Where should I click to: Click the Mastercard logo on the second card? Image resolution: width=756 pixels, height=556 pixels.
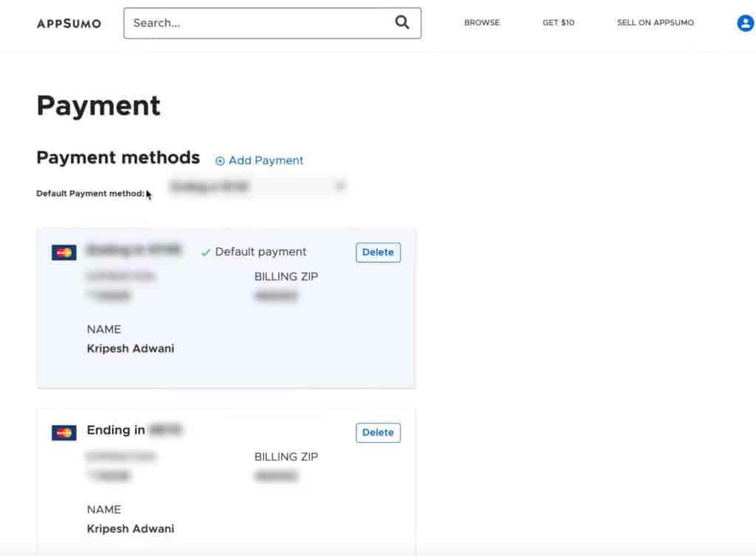pos(64,433)
